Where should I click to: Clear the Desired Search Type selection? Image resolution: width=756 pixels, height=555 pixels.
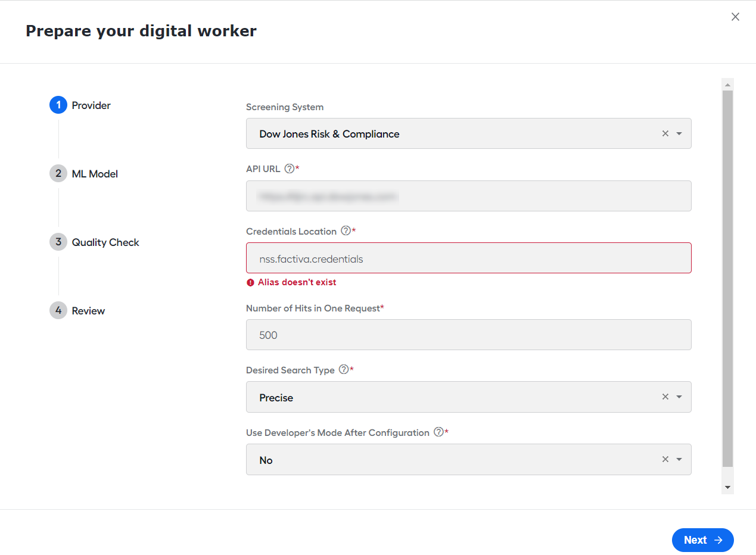(665, 397)
